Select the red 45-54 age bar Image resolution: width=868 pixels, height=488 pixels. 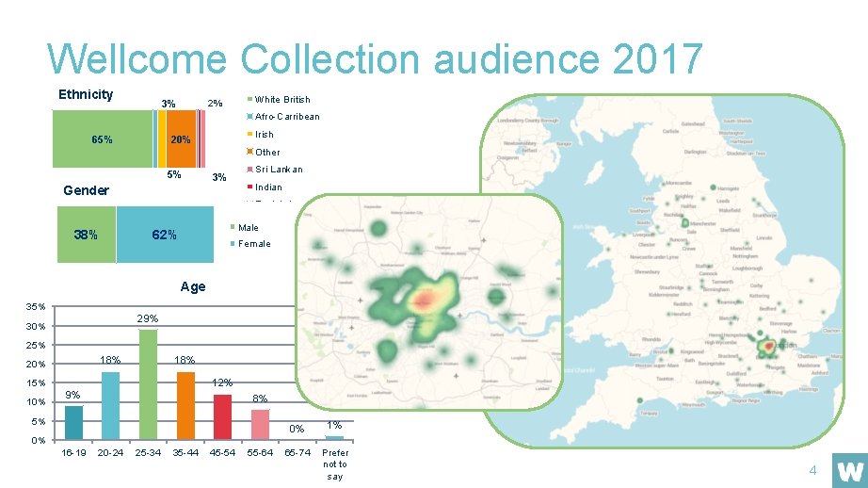tap(222, 417)
